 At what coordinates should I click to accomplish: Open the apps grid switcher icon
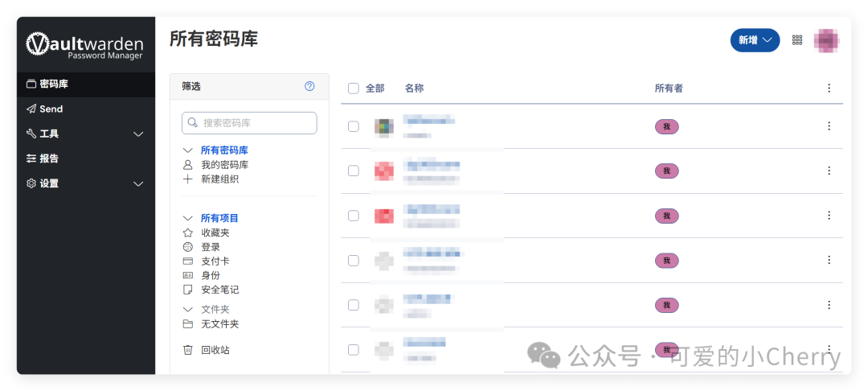[797, 40]
